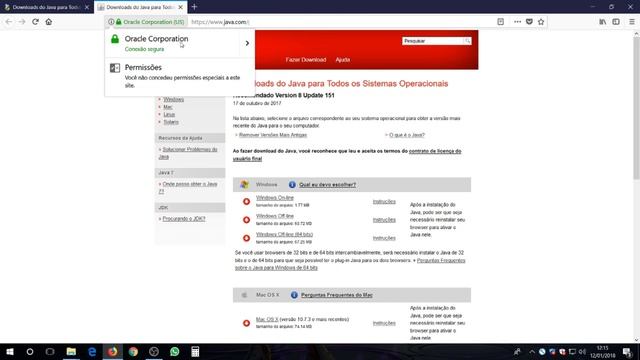This screenshot has width=640, height=360.
Task: Open Instruções for Mac OS X
Action: point(384,323)
